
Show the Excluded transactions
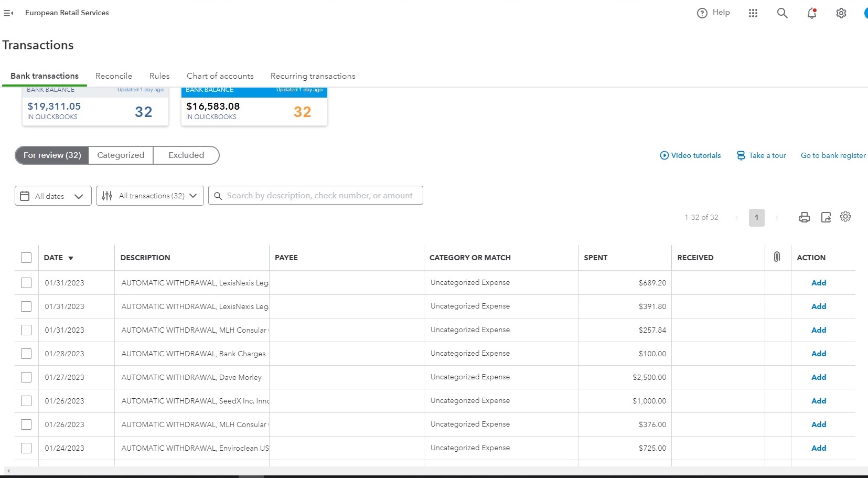pyautogui.click(x=186, y=155)
